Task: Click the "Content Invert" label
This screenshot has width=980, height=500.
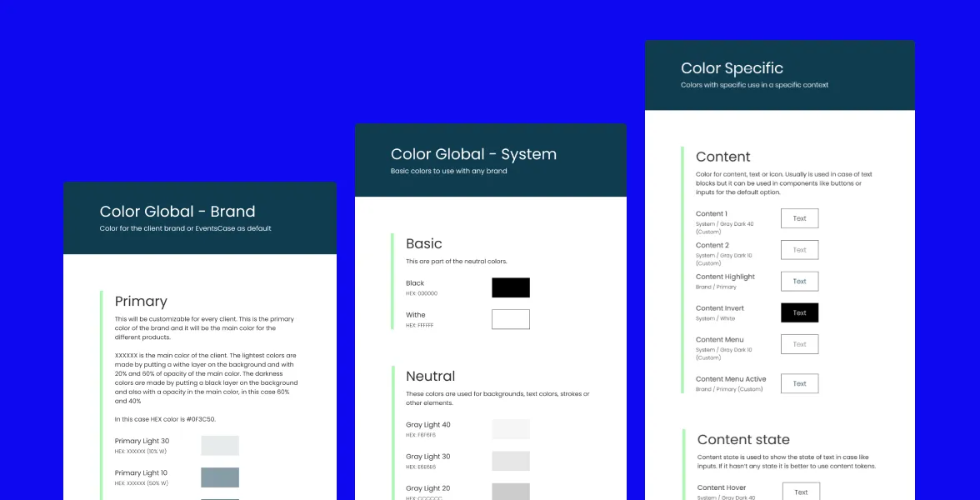Action: [x=720, y=308]
